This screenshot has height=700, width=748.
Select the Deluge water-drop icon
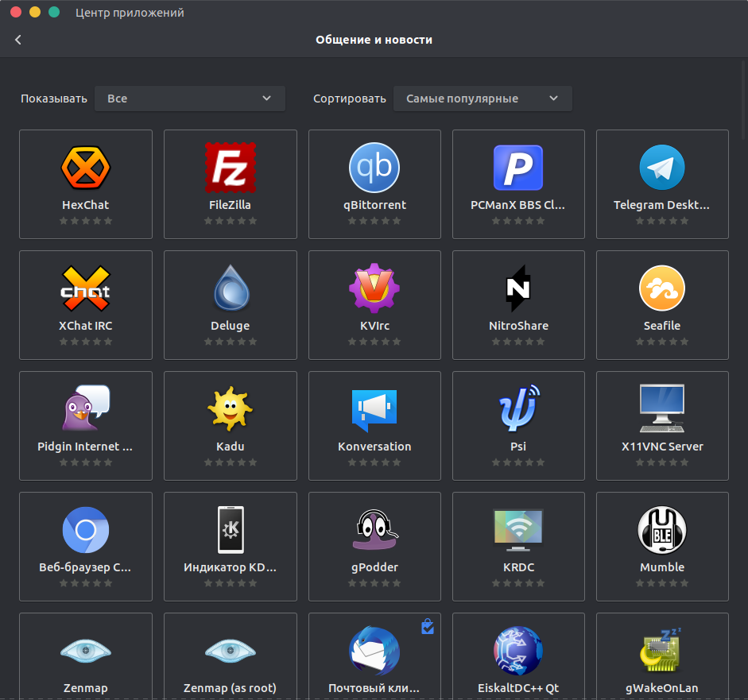pos(231,288)
